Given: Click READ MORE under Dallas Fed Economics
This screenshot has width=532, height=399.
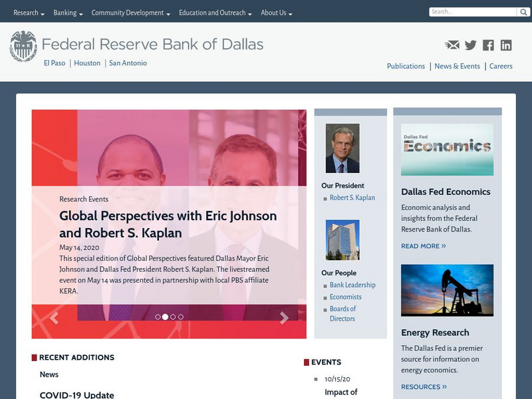Looking at the screenshot, I should pyautogui.click(x=424, y=246).
